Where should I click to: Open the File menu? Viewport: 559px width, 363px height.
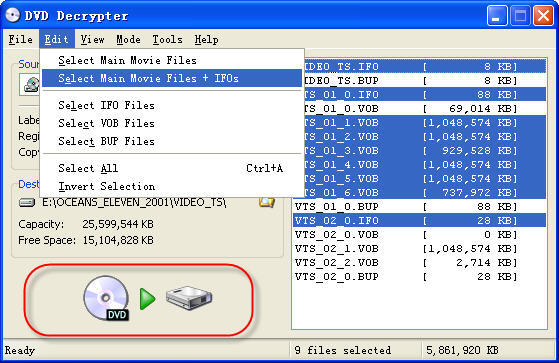(21, 39)
